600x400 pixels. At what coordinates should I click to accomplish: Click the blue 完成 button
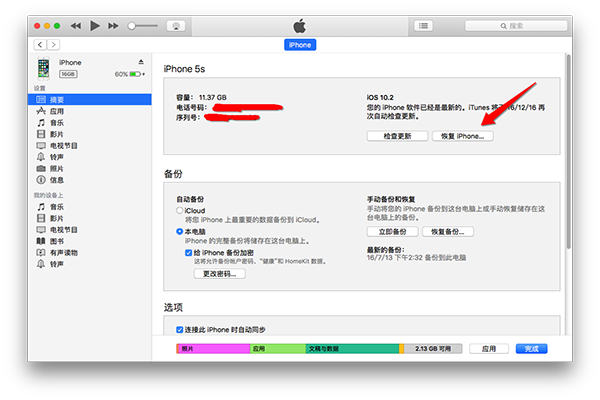click(532, 349)
